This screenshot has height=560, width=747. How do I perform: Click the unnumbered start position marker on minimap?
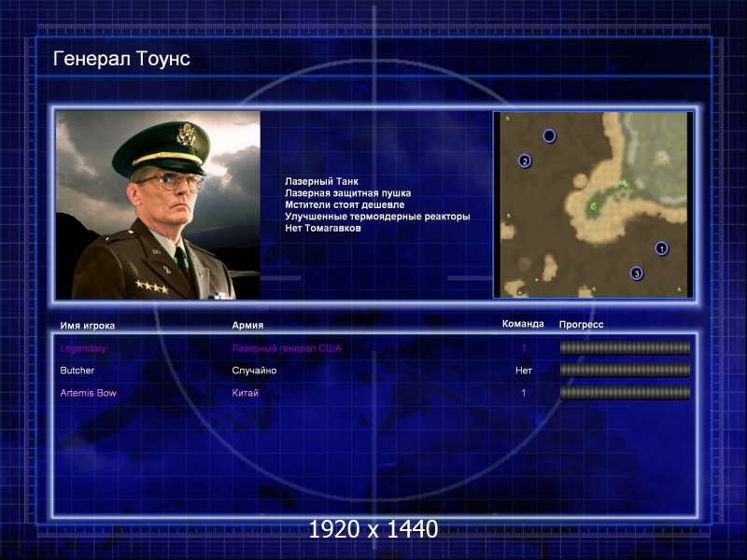pyautogui.click(x=549, y=136)
